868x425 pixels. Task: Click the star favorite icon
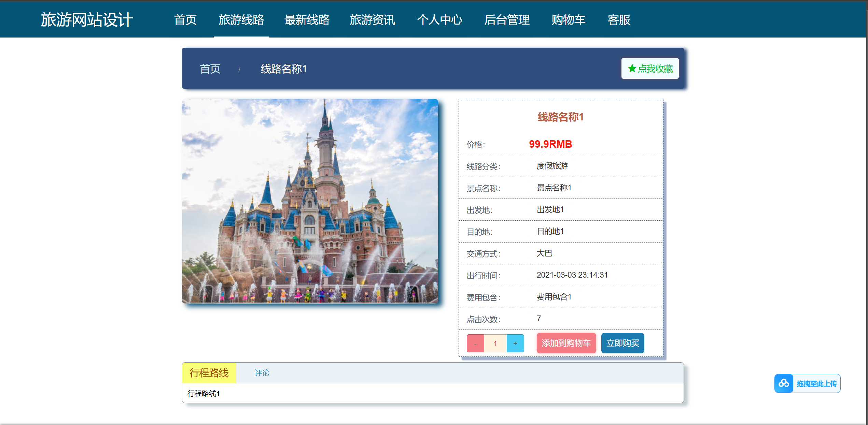632,69
